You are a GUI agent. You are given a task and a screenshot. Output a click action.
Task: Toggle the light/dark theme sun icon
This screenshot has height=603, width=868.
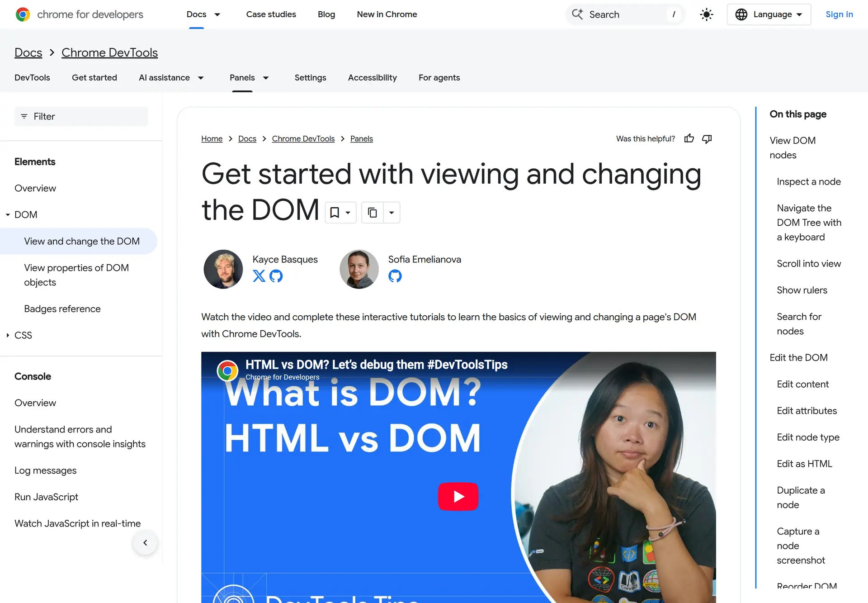click(706, 14)
